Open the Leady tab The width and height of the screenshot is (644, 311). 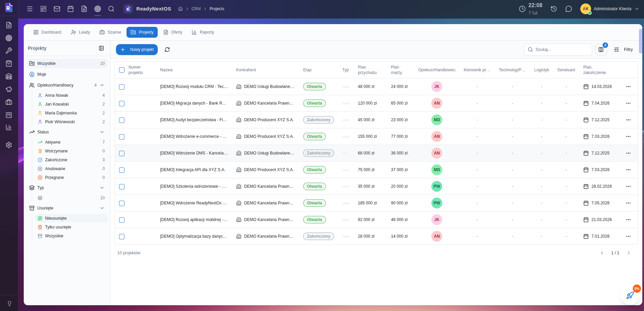(80, 32)
